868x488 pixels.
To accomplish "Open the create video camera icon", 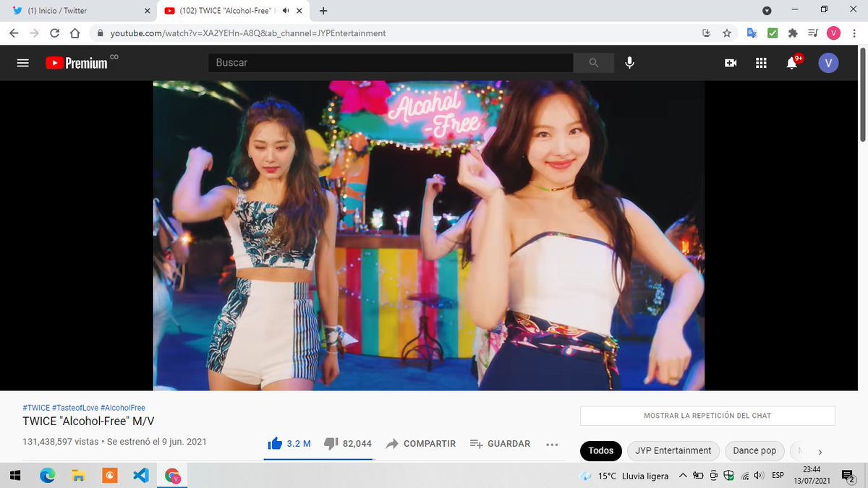I will pos(731,63).
